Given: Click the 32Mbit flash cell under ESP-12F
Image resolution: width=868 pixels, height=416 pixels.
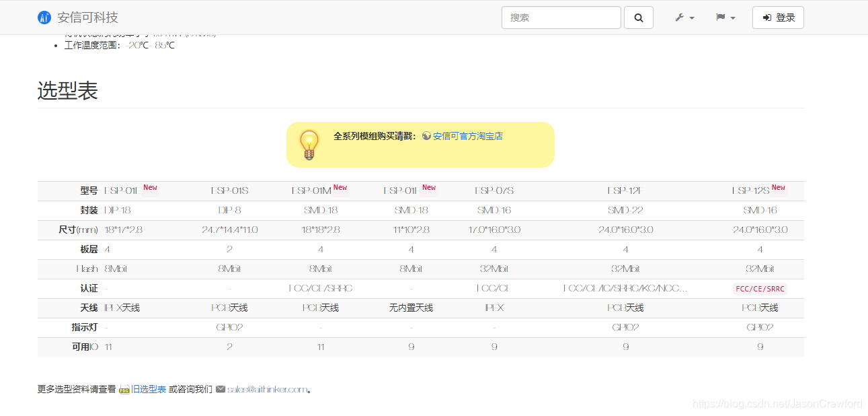Looking at the screenshot, I should coord(625,269).
